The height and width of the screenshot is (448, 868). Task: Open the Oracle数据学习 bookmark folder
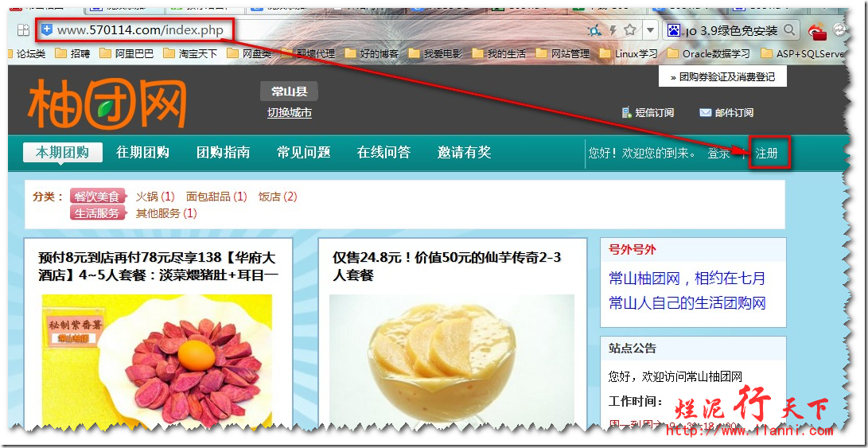pos(709,54)
